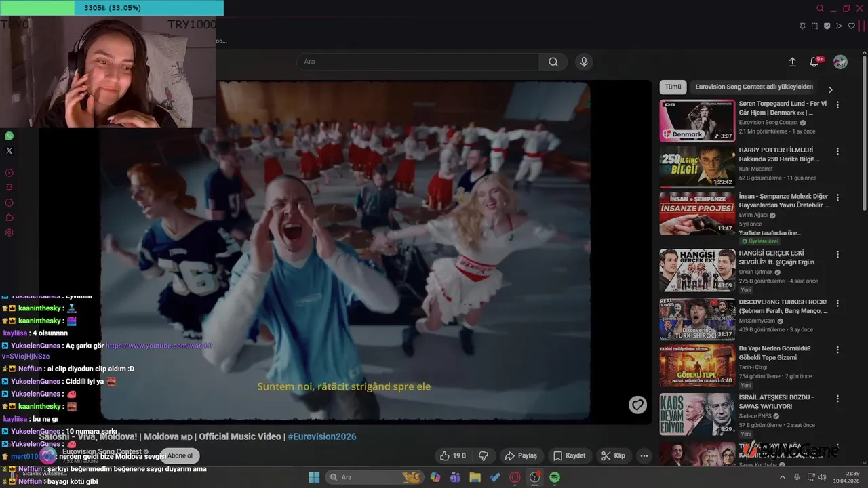Click the MrSammyCam channel name
The height and width of the screenshot is (488, 868).
[757, 321]
